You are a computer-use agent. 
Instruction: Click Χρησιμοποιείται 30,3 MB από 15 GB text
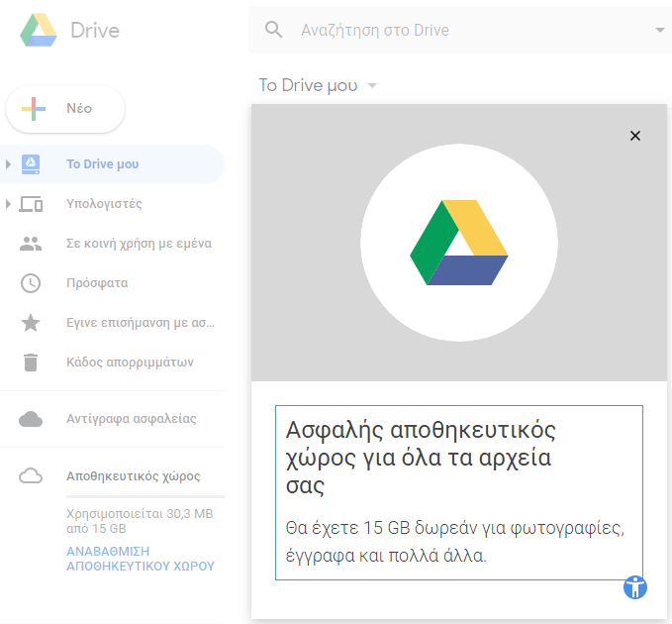click(x=140, y=521)
